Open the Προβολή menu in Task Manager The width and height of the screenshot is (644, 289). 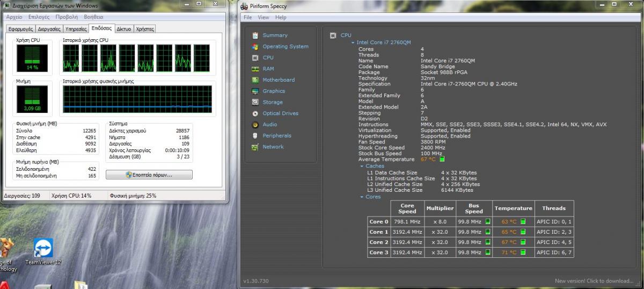(x=67, y=17)
